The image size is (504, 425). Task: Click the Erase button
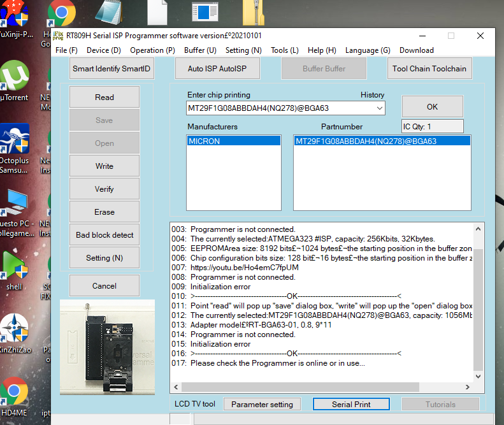104,212
